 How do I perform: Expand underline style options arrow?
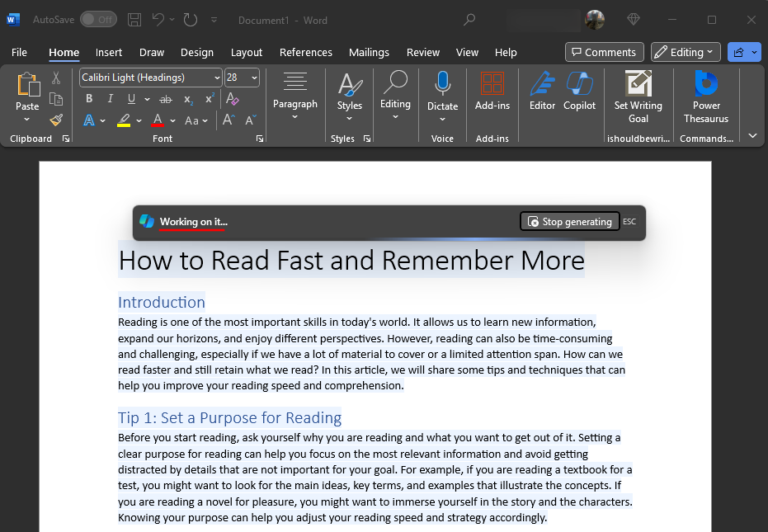pyautogui.click(x=147, y=100)
